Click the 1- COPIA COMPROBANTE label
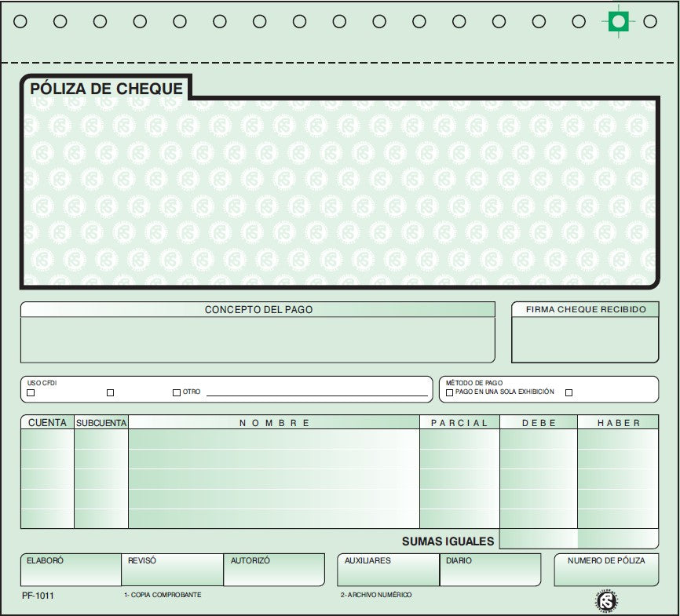 coord(163,596)
